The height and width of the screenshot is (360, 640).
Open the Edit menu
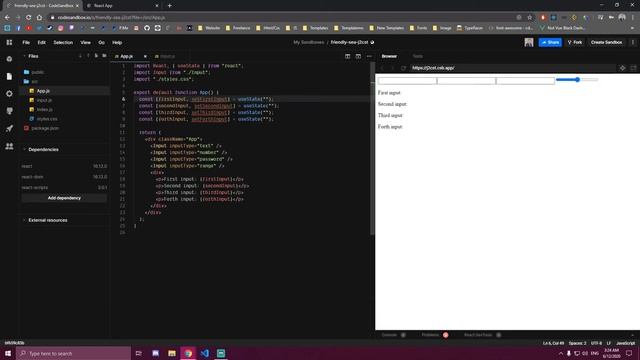(x=42, y=42)
